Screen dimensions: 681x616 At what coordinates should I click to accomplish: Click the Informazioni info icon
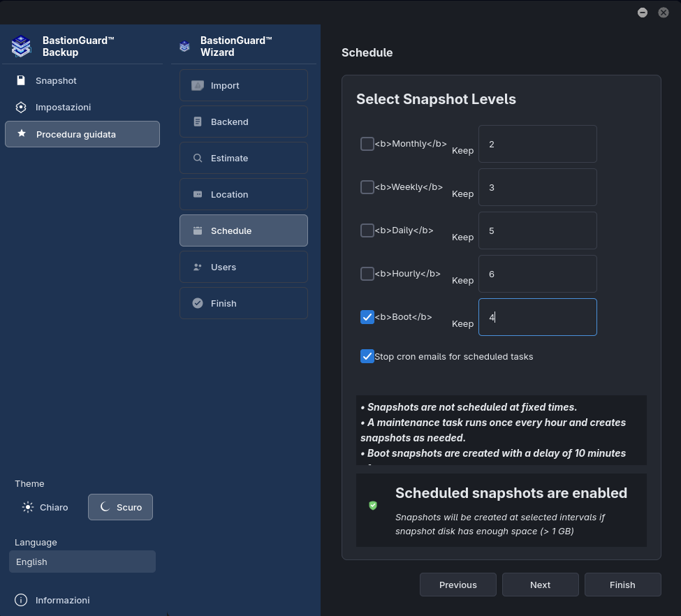point(21,600)
